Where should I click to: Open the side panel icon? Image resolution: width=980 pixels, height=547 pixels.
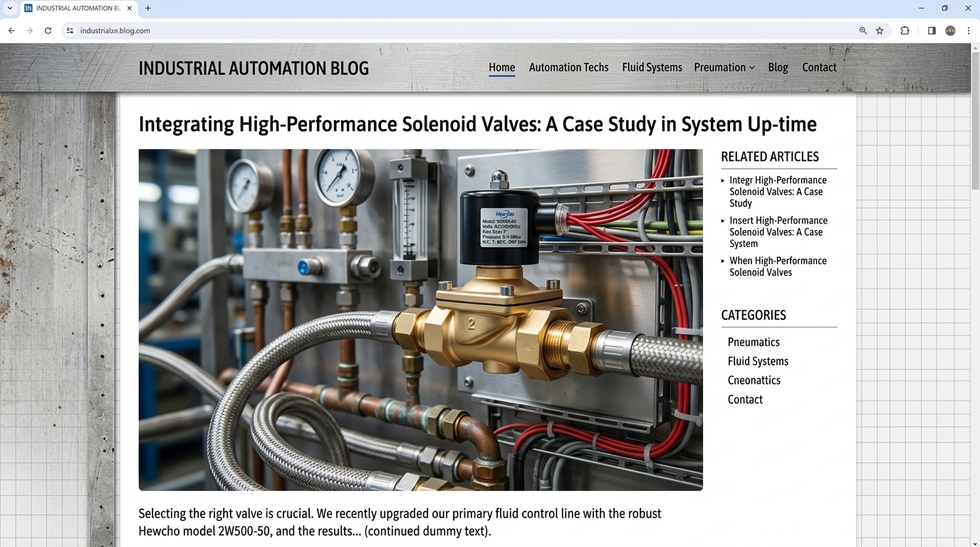tap(931, 31)
